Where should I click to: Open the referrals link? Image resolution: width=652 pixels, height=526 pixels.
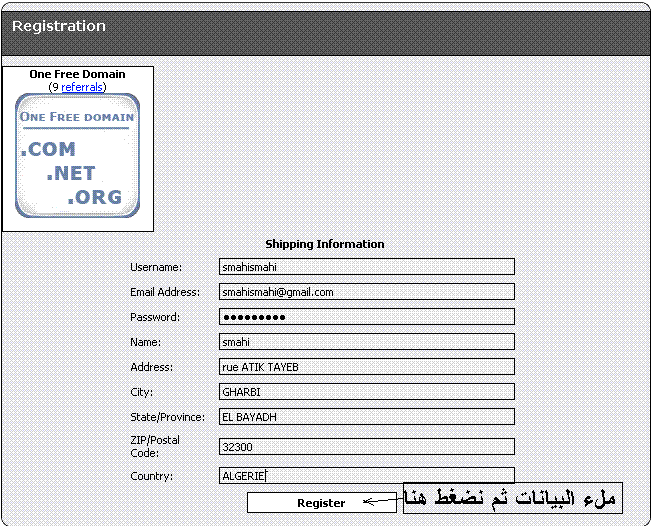[82, 87]
